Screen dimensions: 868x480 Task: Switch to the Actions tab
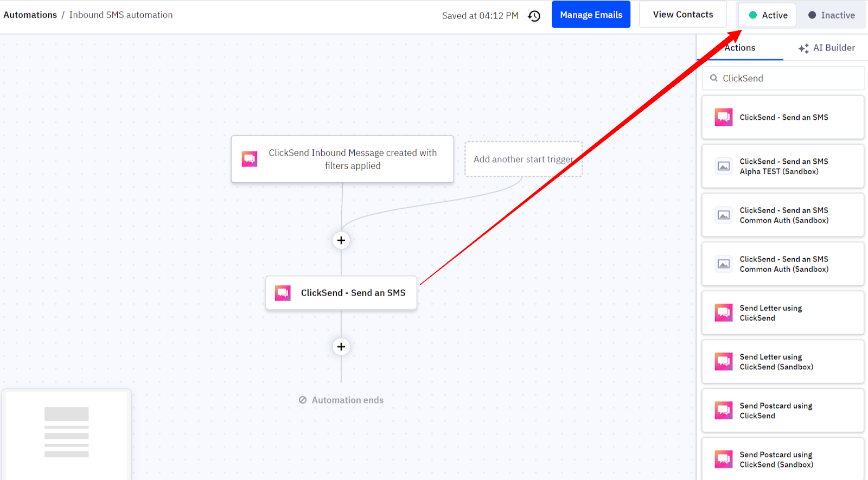pos(740,48)
